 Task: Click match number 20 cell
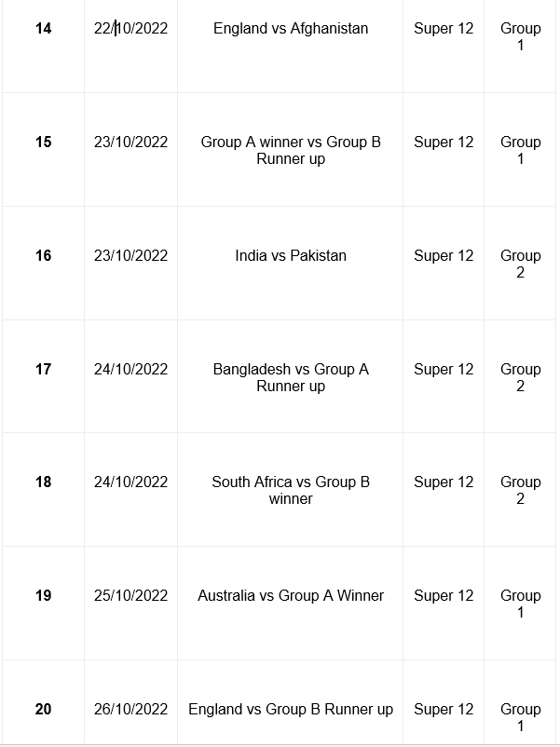point(44,701)
